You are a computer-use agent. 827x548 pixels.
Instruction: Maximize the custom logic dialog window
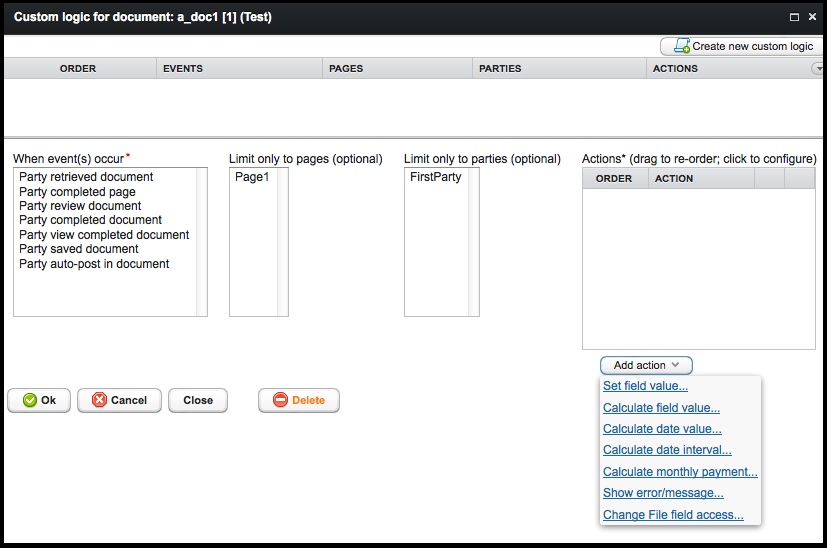click(794, 17)
